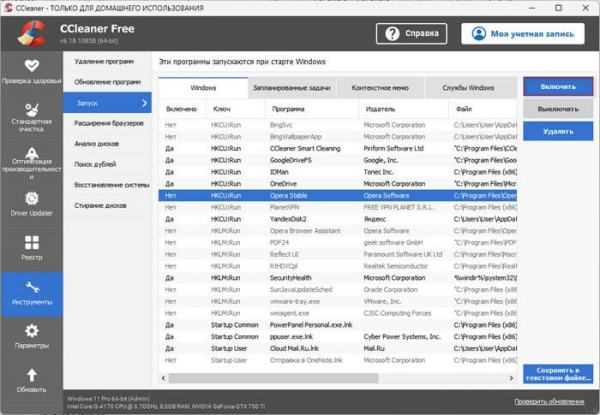Click Проверить обновления link

click(x=549, y=401)
